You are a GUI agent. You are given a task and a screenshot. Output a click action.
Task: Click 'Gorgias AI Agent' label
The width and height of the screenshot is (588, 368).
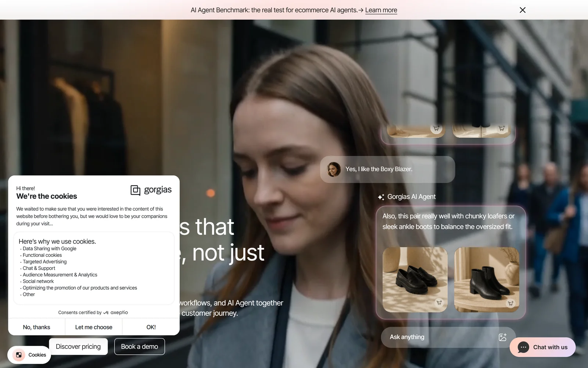pyautogui.click(x=411, y=197)
